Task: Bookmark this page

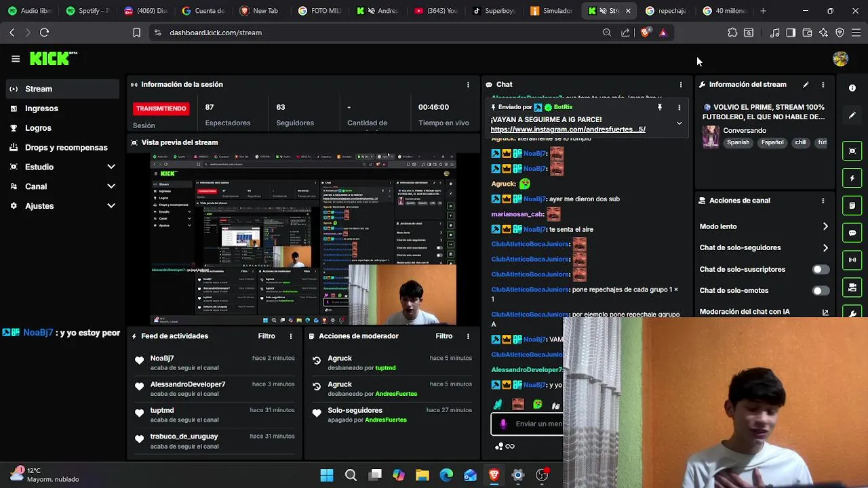Action: (136, 33)
